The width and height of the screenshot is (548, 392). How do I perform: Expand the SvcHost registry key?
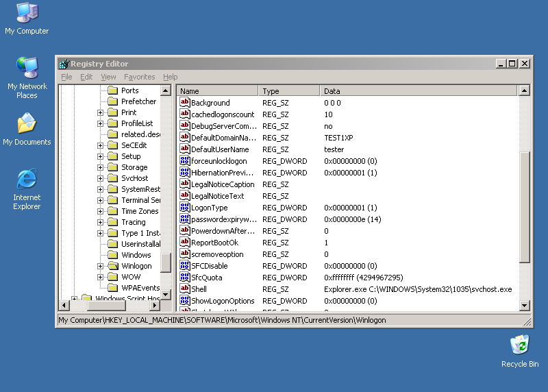tap(100, 178)
